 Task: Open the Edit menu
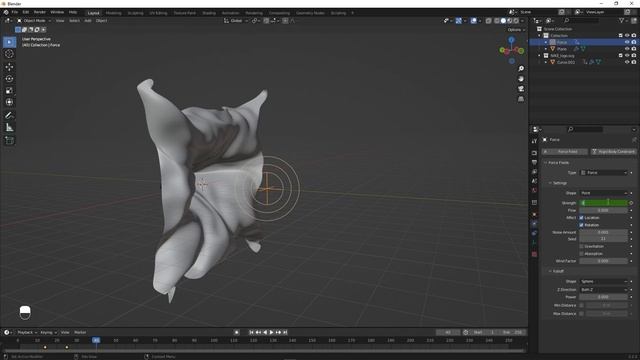click(26, 13)
